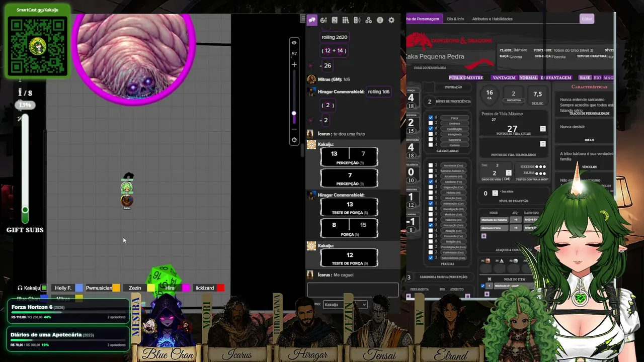Roll the Furtividade (Des) skill
This screenshot has height=362, width=644.
pos(453,252)
